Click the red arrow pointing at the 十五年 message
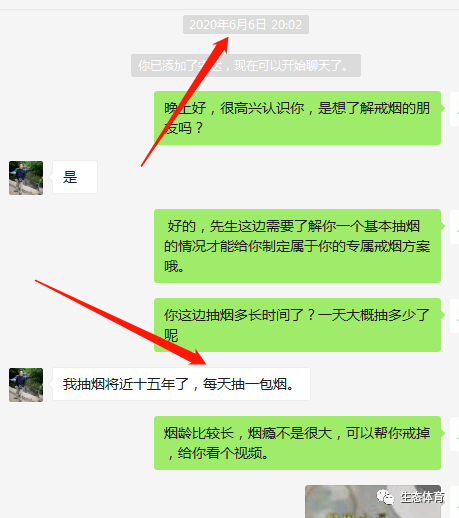This screenshot has width=459, height=518. 121,322
